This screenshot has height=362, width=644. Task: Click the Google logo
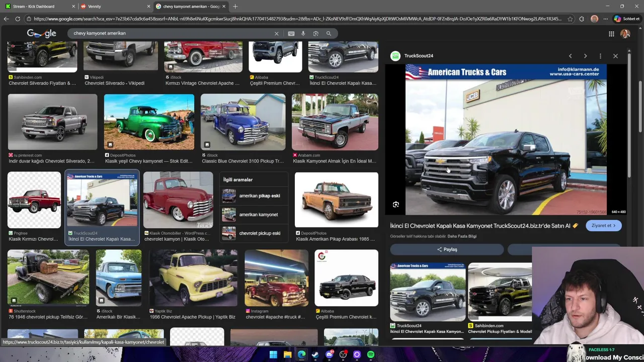41,33
